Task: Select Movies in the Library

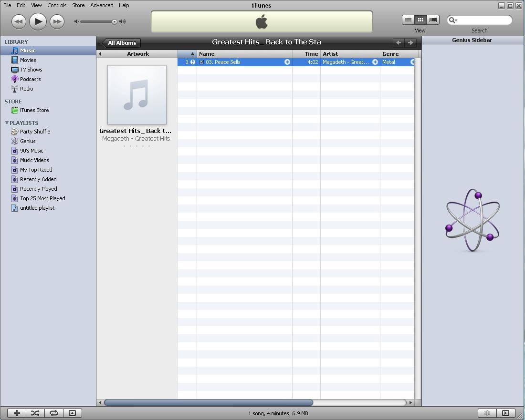Action: pyautogui.click(x=48, y=60)
